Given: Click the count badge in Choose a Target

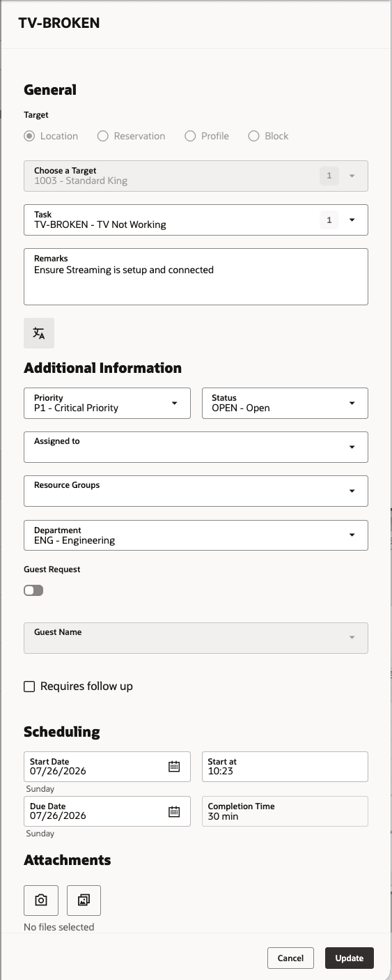Looking at the screenshot, I should [x=329, y=176].
